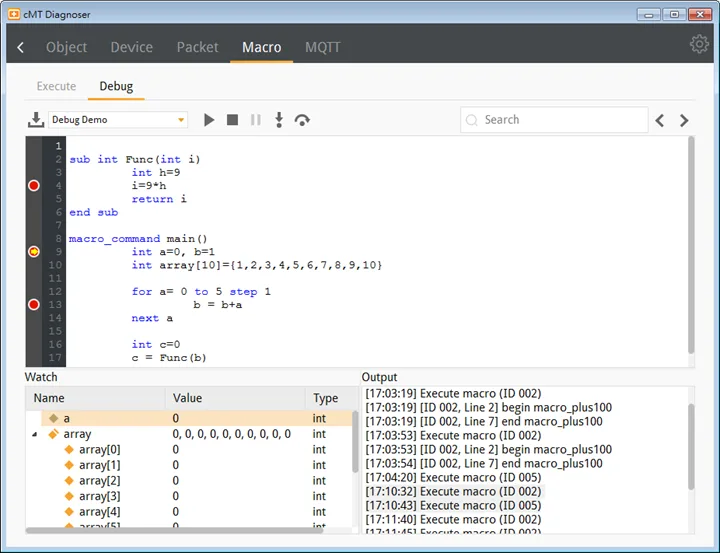
Task: Click the search magnifier icon
Action: pyautogui.click(x=472, y=120)
